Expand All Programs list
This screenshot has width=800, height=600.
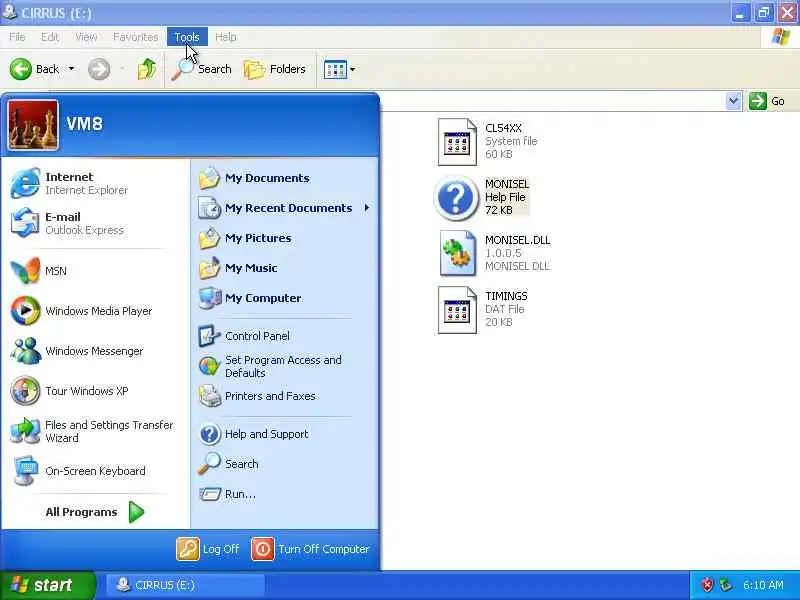point(95,512)
